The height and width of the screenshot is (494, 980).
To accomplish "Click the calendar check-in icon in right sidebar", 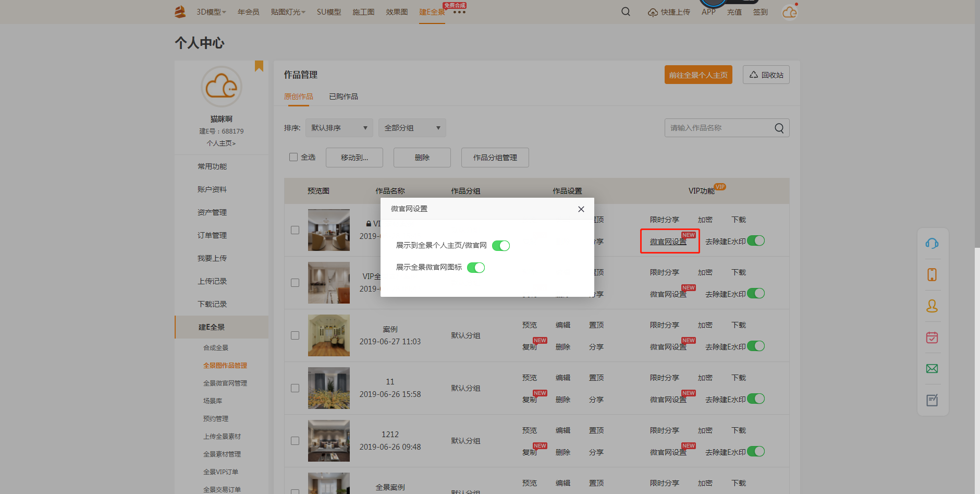I will click(932, 338).
